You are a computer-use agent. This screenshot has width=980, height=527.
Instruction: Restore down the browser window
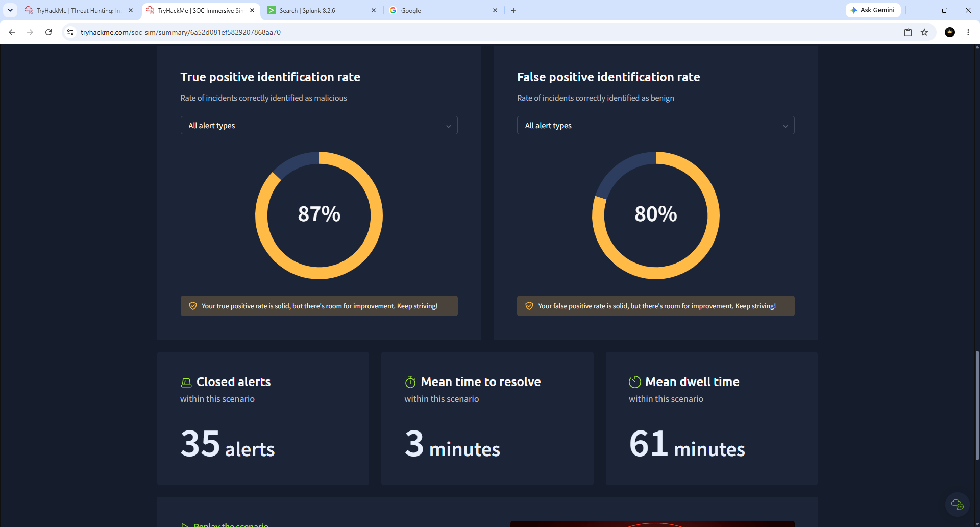[x=945, y=10]
